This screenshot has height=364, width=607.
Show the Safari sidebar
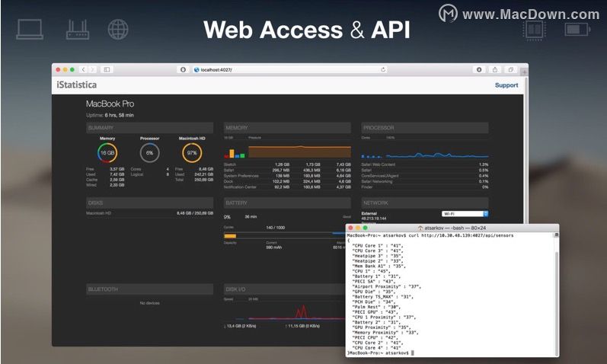coord(107,70)
